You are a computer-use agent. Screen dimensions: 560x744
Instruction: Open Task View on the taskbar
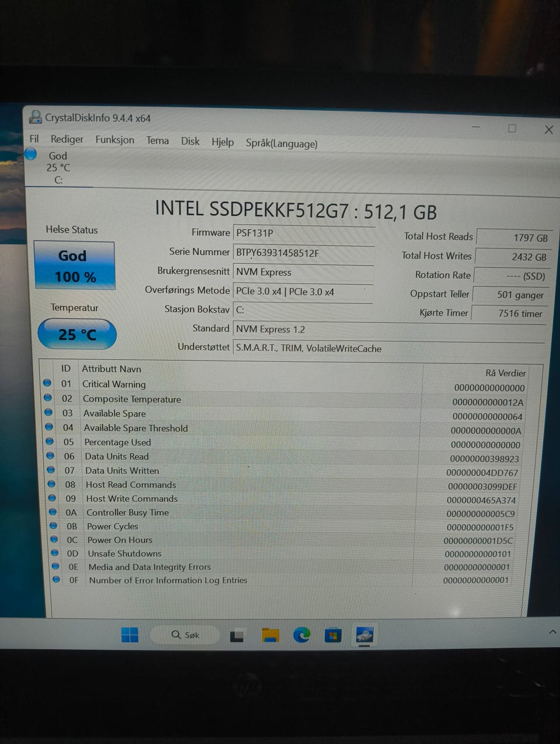pos(237,636)
